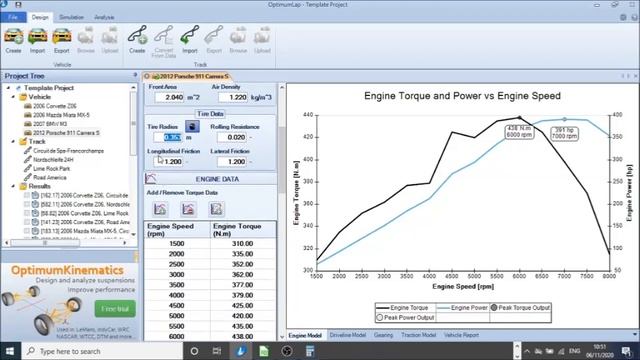
Task: Click the Front Area input field
Action: click(169, 97)
